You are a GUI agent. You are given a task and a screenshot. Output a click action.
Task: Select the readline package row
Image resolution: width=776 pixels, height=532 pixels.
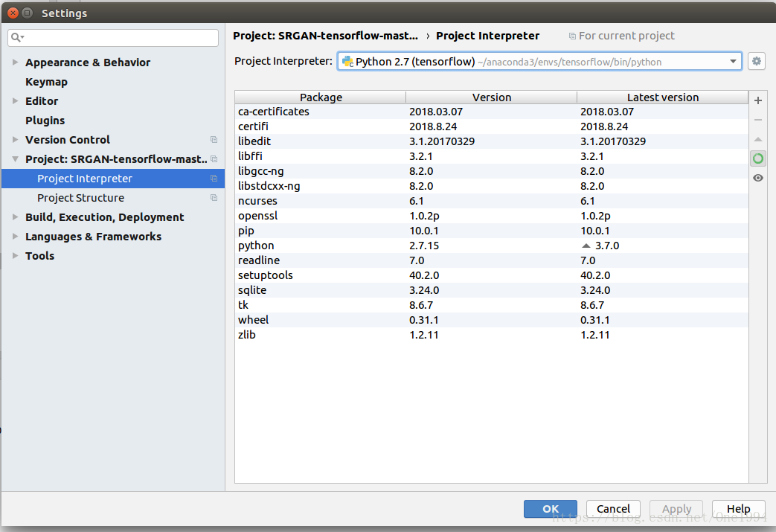point(492,260)
